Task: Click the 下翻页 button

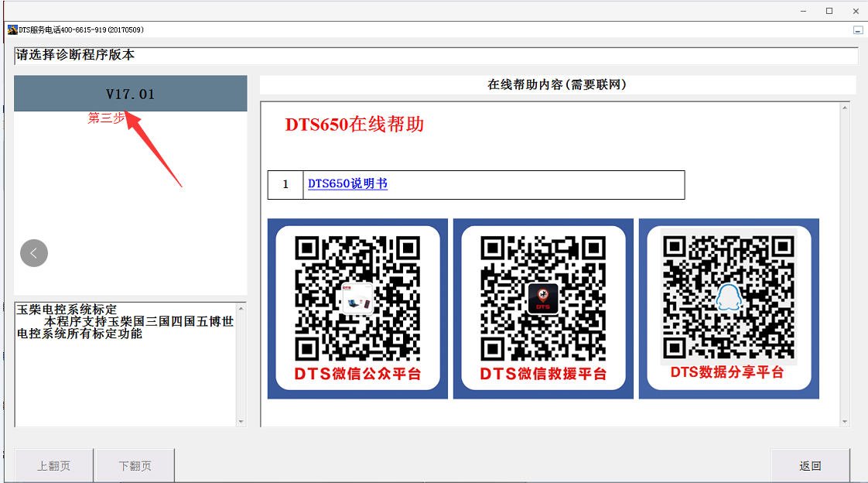Action: point(135,466)
